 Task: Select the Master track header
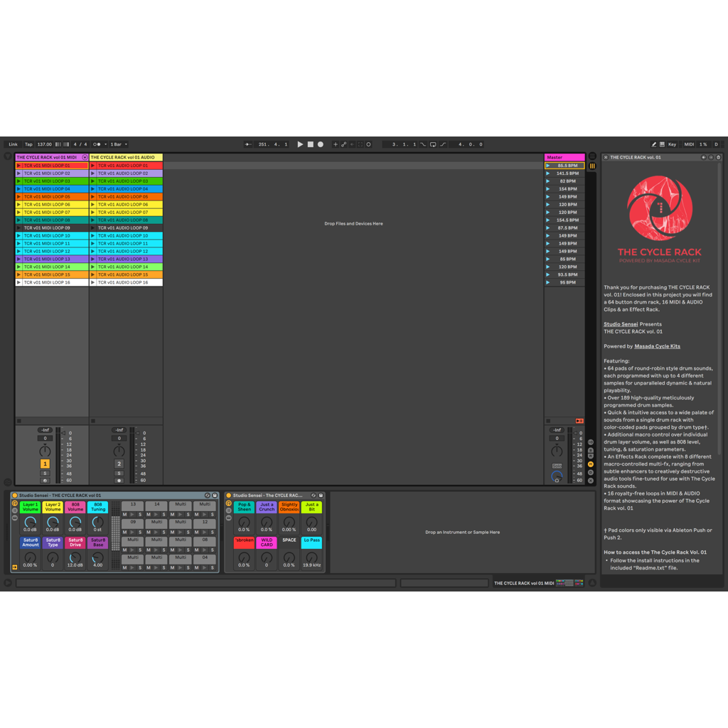(565, 156)
